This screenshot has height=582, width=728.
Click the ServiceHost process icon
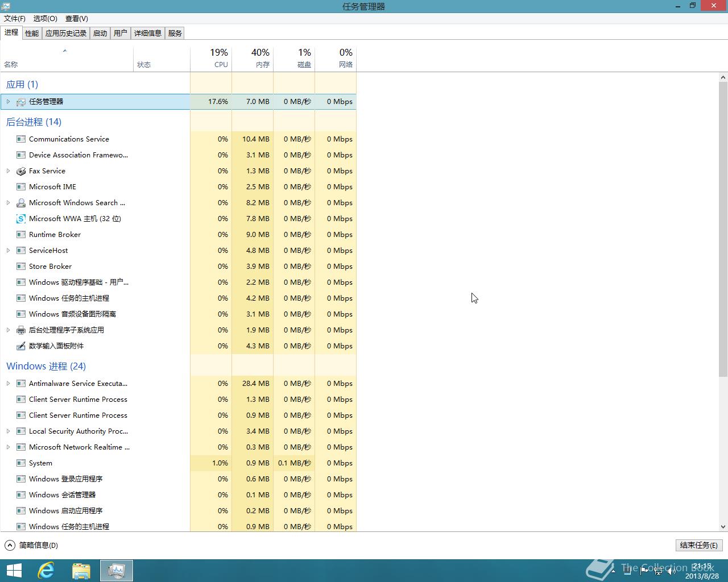pos(21,251)
